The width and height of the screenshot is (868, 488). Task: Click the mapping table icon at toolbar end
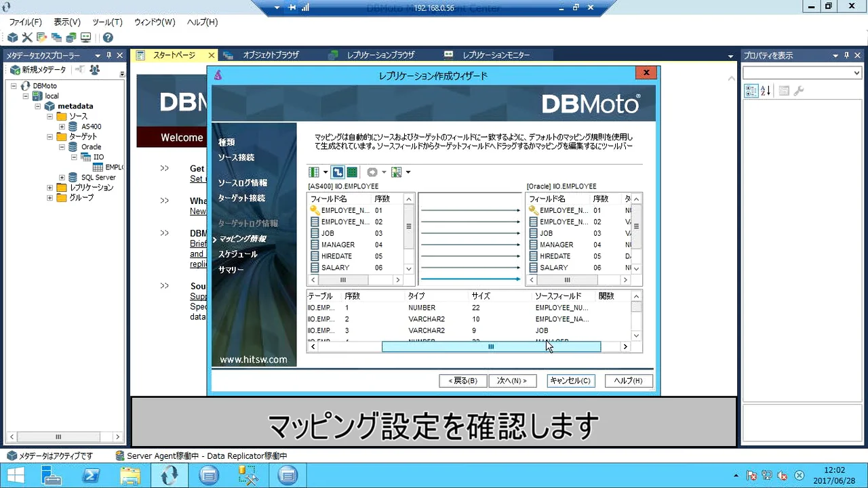396,172
